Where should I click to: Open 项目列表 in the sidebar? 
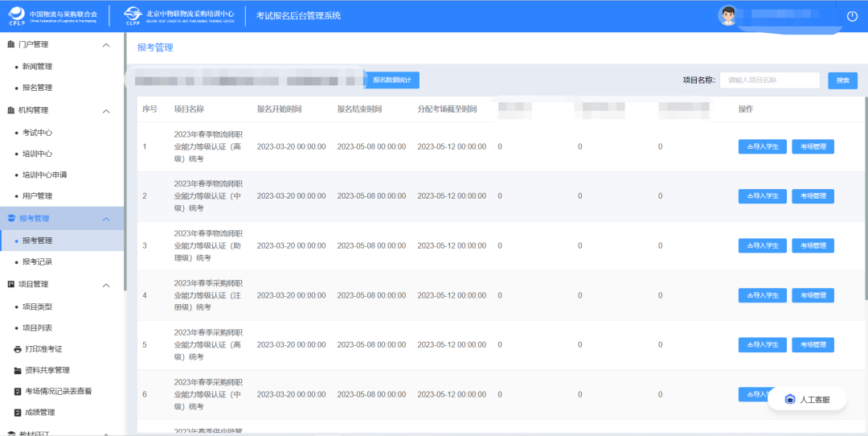tap(37, 327)
